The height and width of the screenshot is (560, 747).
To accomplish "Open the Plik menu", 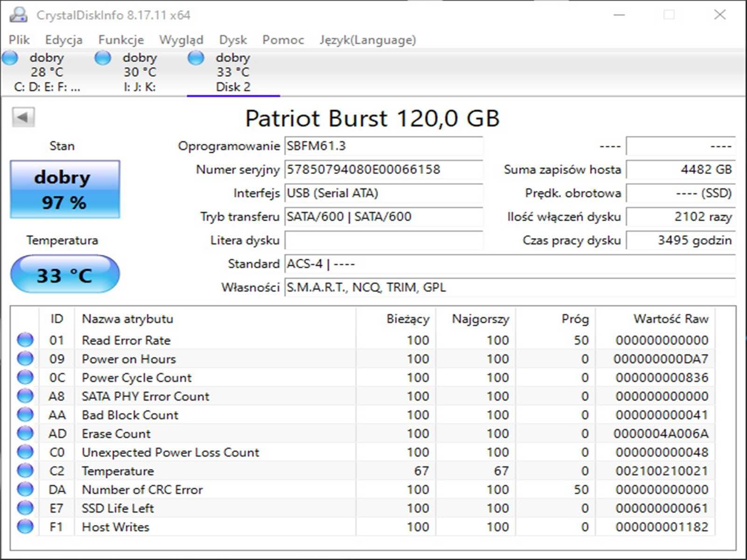I will click(19, 40).
